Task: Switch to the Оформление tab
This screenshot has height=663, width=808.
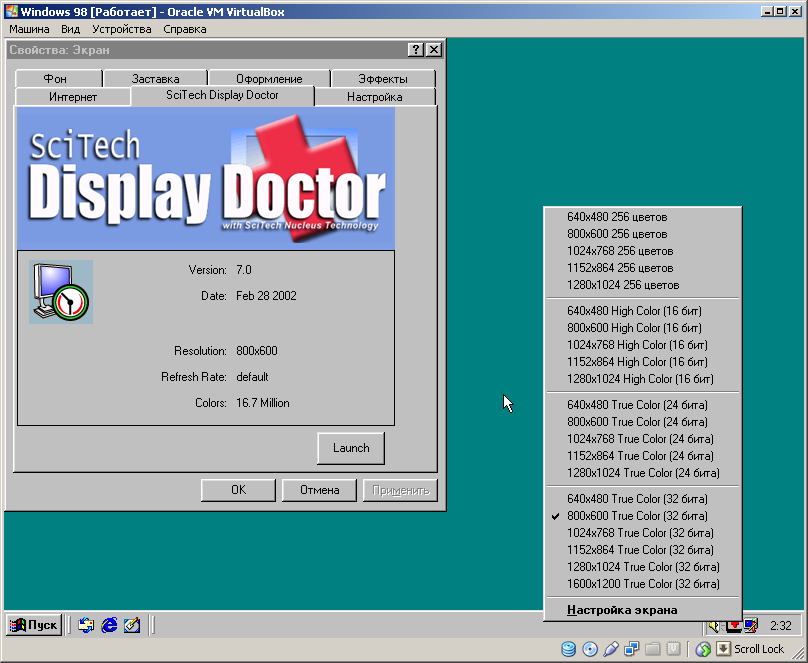Action: 269,79
